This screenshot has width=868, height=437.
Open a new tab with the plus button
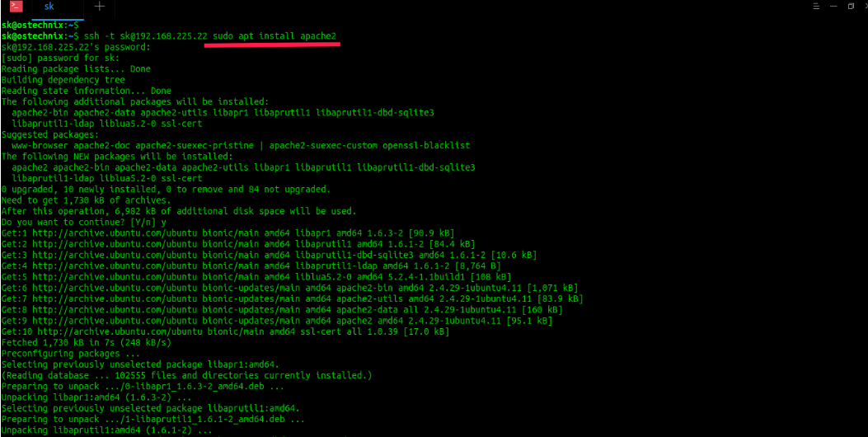(100, 7)
